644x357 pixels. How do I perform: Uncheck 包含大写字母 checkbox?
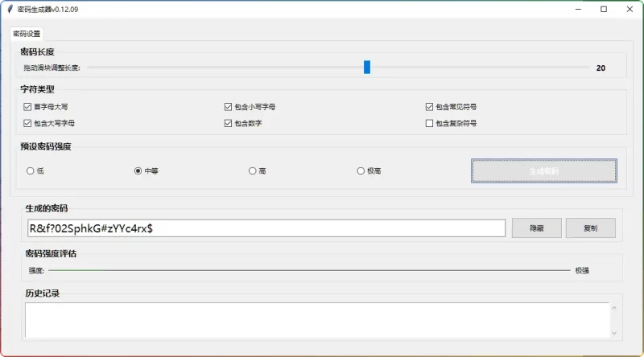tap(28, 123)
